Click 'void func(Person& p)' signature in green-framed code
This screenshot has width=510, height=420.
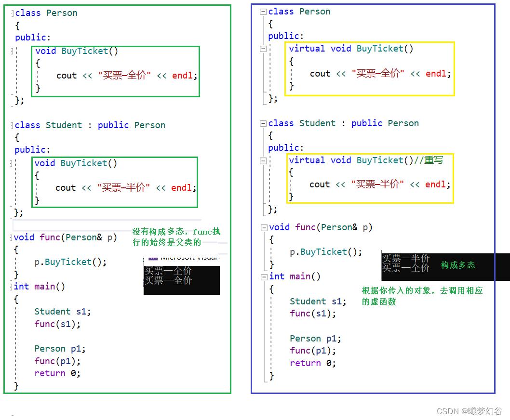pos(65,237)
